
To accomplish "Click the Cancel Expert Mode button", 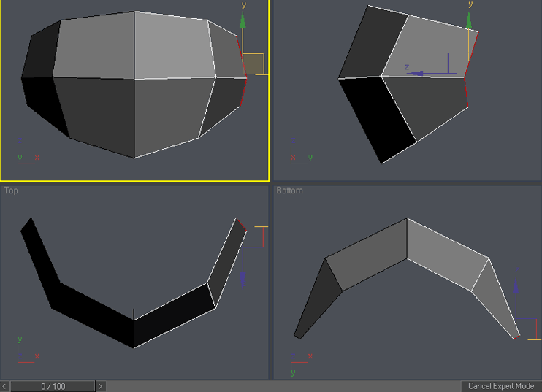I will [500, 386].
